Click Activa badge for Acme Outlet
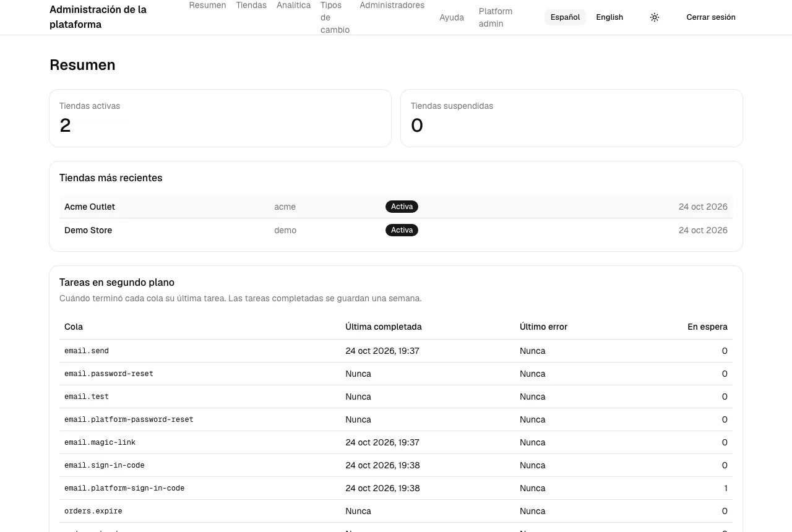The height and width of the screenshot is (532, 792). pyautogui.click(x=402, y=207)
